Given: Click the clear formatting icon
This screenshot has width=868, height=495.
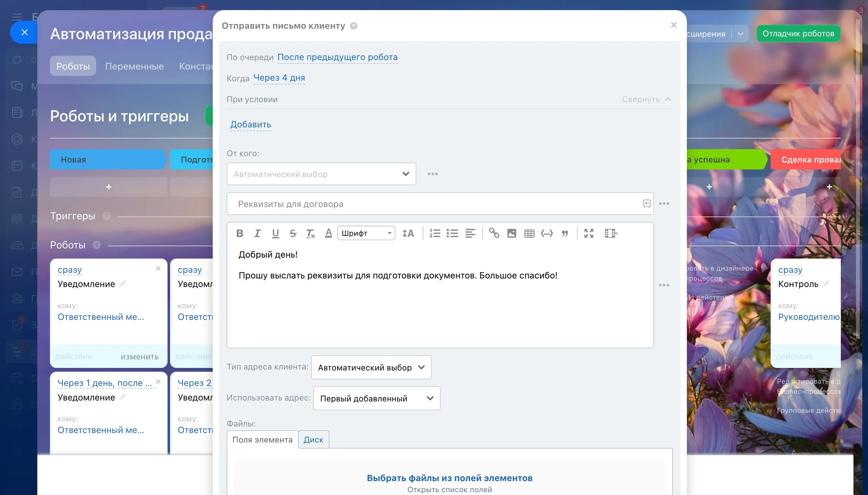Looking at the screenshot, I should [310, 233].
